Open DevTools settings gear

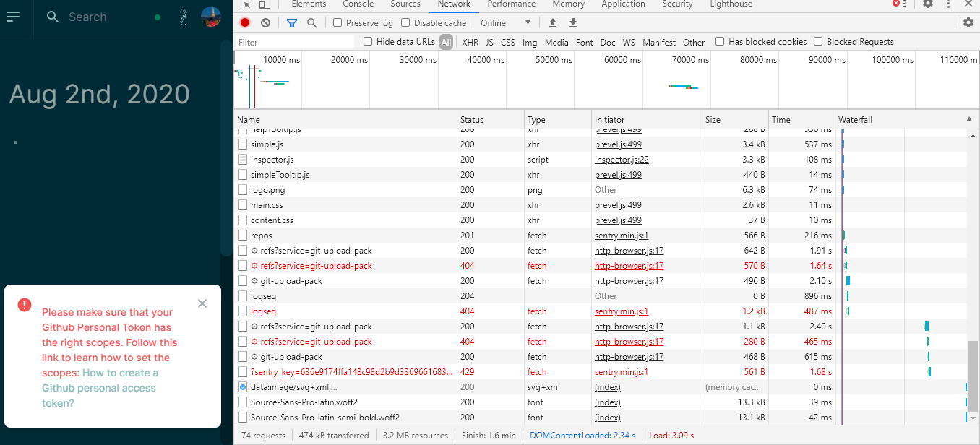pyautogui.click(x=928, y=4)
